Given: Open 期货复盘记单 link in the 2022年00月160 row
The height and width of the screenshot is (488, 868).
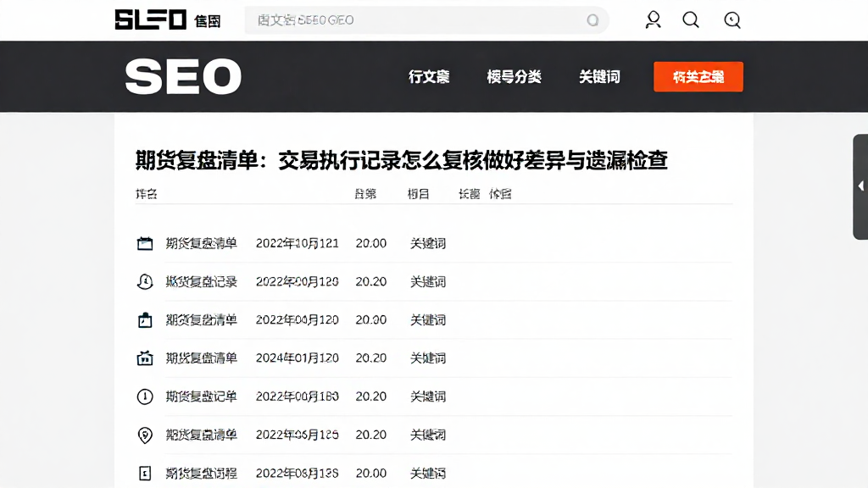Looking at the screenshot, I should click(202, 396).
